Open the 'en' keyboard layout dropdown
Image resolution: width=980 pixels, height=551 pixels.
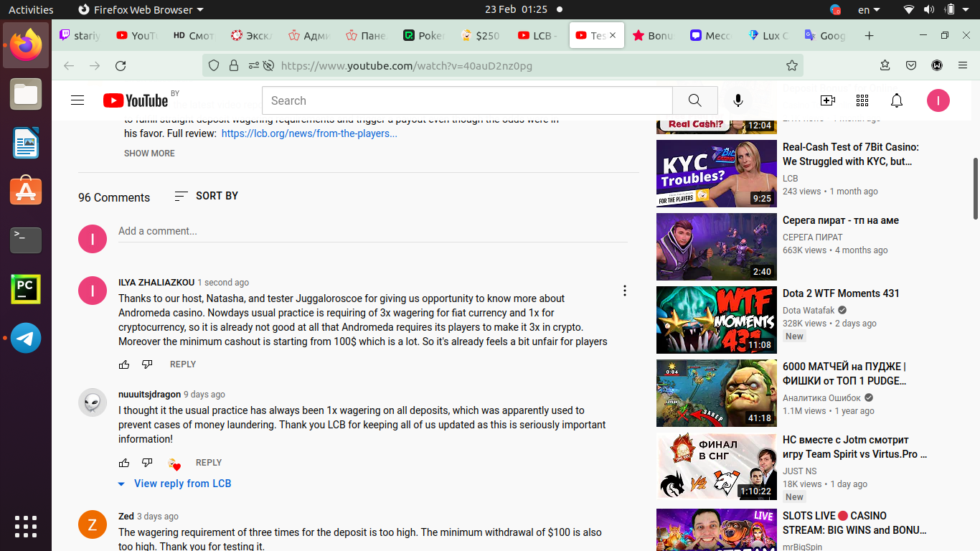click(x=870, y=10)
